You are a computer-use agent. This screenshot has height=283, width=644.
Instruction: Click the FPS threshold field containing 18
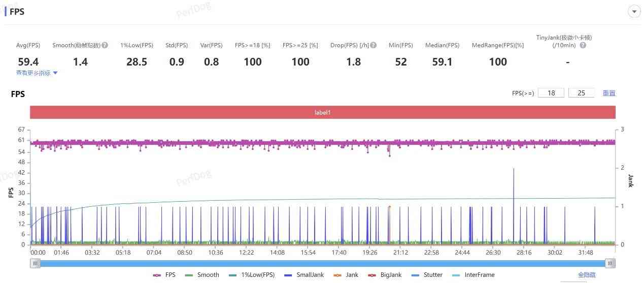click(551, 93)
